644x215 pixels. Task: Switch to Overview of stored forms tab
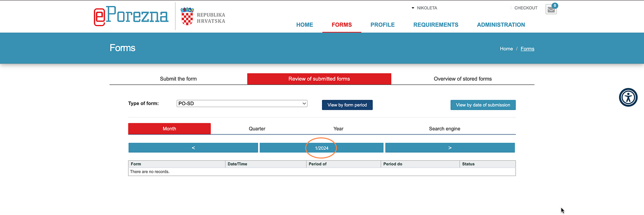pos(463,79)
